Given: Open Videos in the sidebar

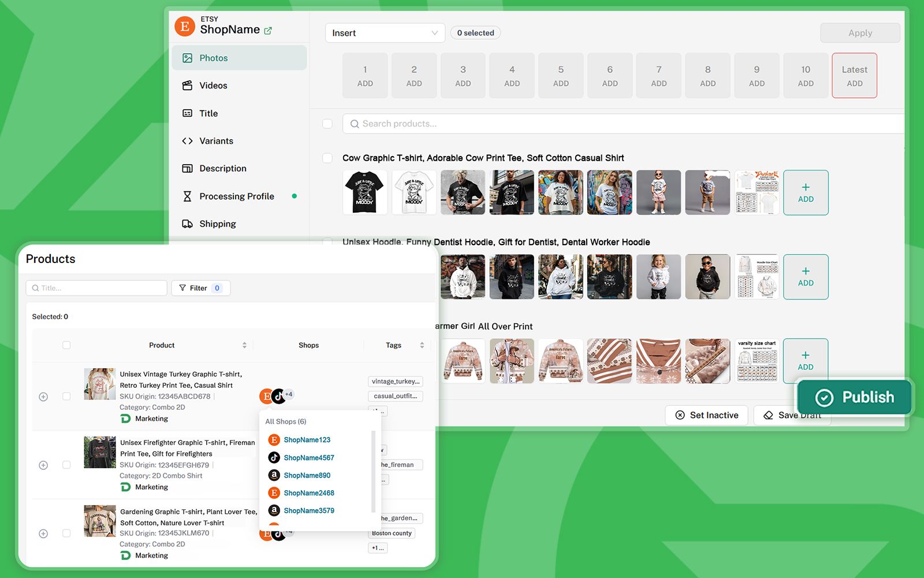Looking at the screenshot, I should point(213,86).
